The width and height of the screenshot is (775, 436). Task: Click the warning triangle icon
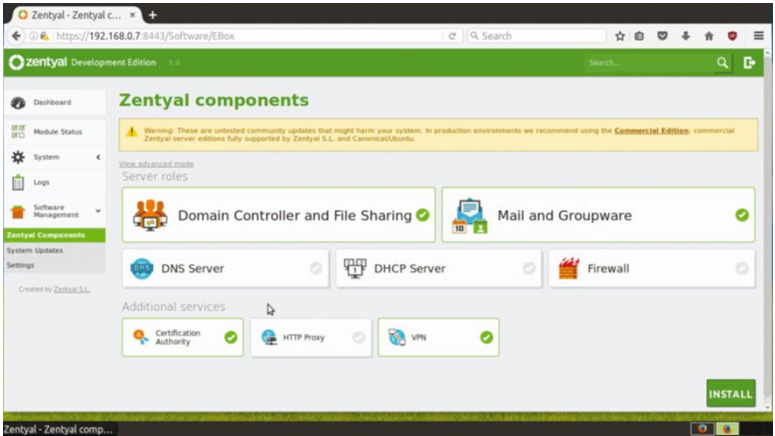[131, 131]
